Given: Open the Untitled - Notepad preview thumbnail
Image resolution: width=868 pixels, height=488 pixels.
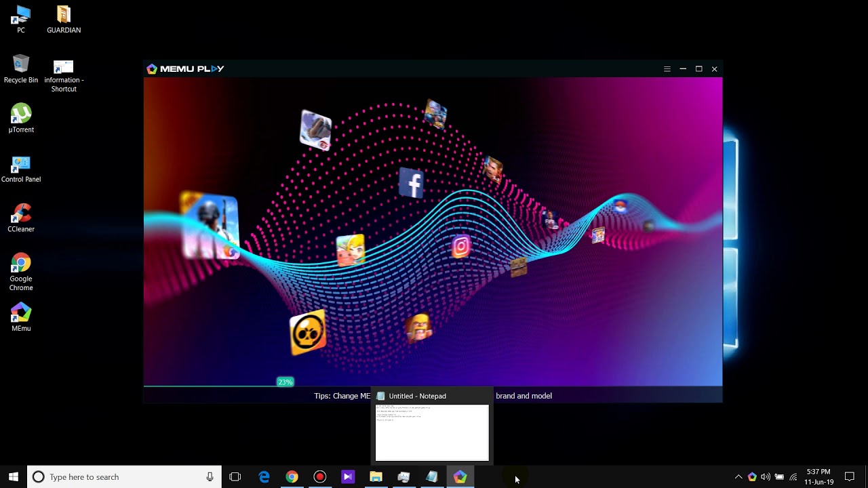Looking at the screenshot, I should click(x=432, y=432).
